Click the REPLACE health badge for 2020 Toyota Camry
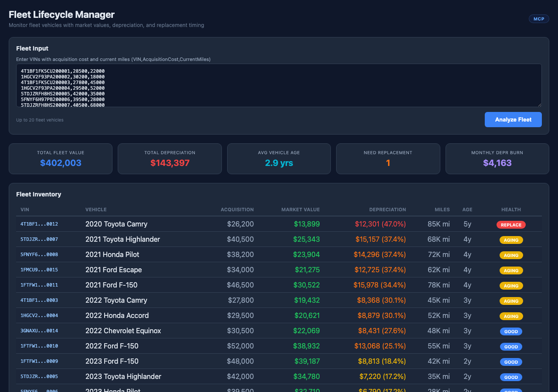 coord(511,225)
